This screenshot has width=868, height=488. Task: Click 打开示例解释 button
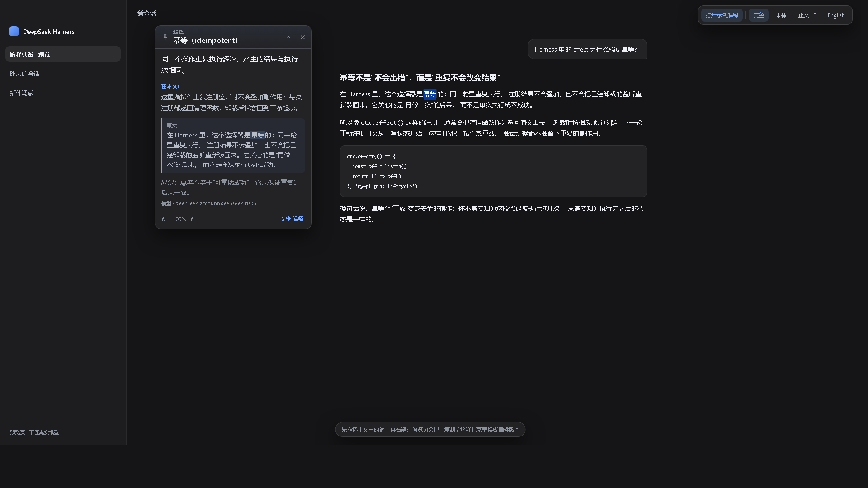pos(722,15)
